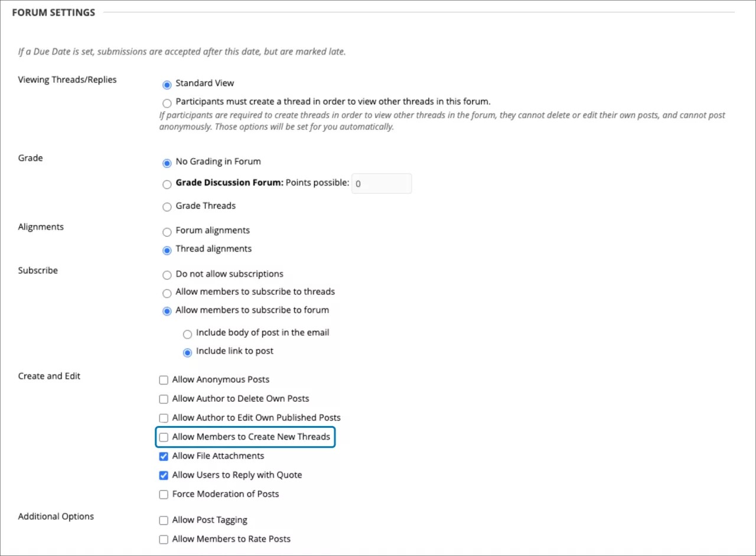Enable Allow Anonymous Posts
This screenshot has width=756, height=556.
pos(164,380)
